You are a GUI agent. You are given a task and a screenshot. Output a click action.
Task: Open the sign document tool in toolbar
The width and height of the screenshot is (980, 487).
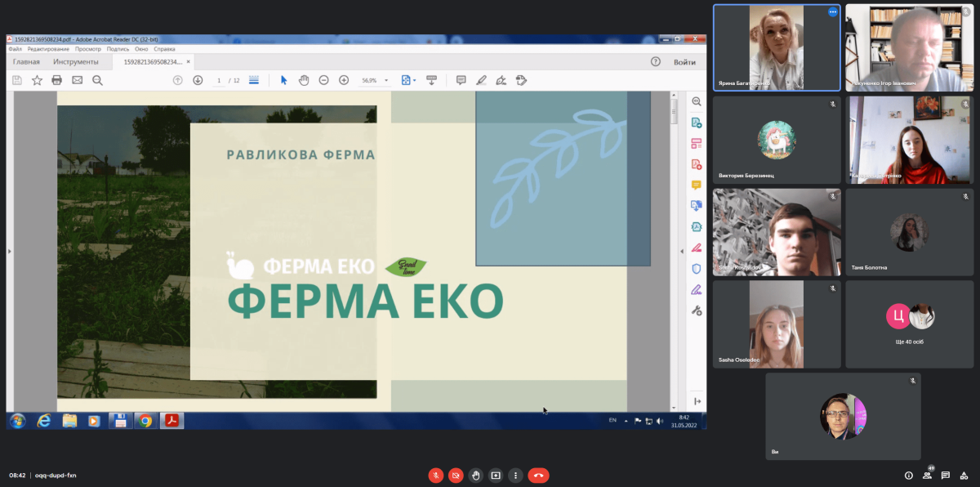pyautogui.click(x=501, y=80)
